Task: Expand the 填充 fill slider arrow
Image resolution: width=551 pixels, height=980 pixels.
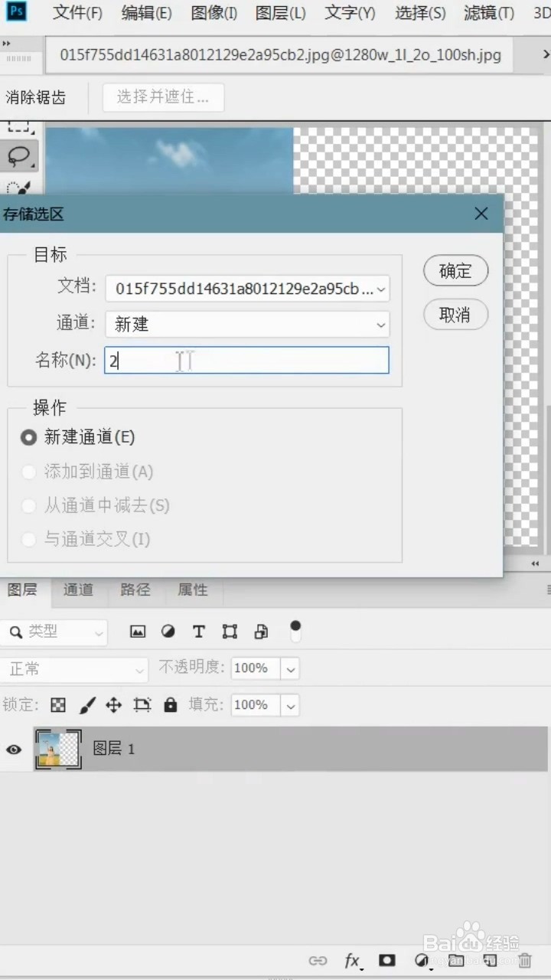Action: 290,705
